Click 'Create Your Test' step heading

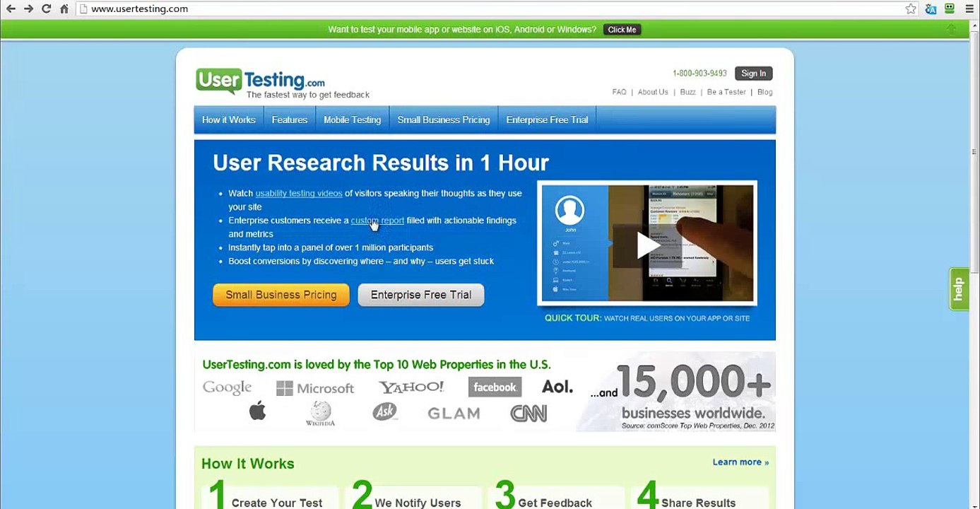point(277,503)
